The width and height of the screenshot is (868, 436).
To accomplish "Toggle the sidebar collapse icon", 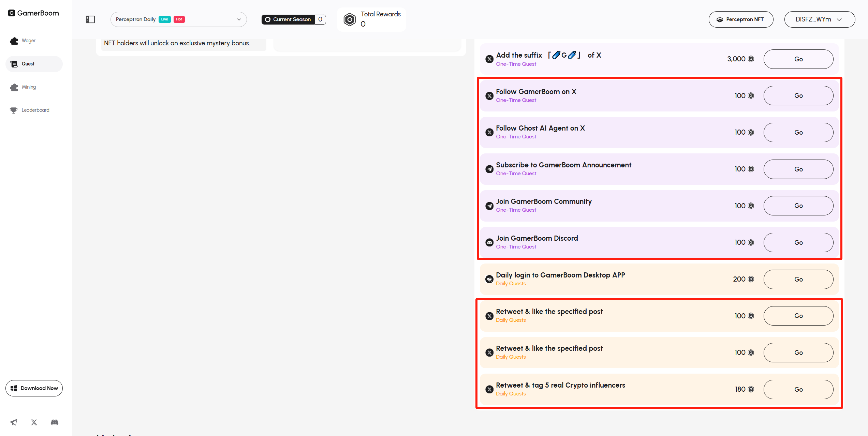I will pos(90,19).
